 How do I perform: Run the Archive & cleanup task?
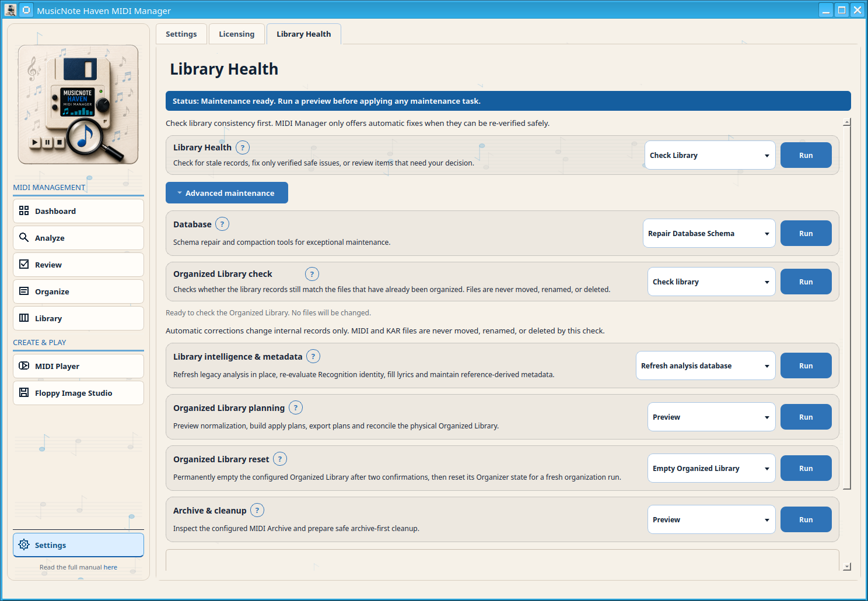tap(806, 519)
